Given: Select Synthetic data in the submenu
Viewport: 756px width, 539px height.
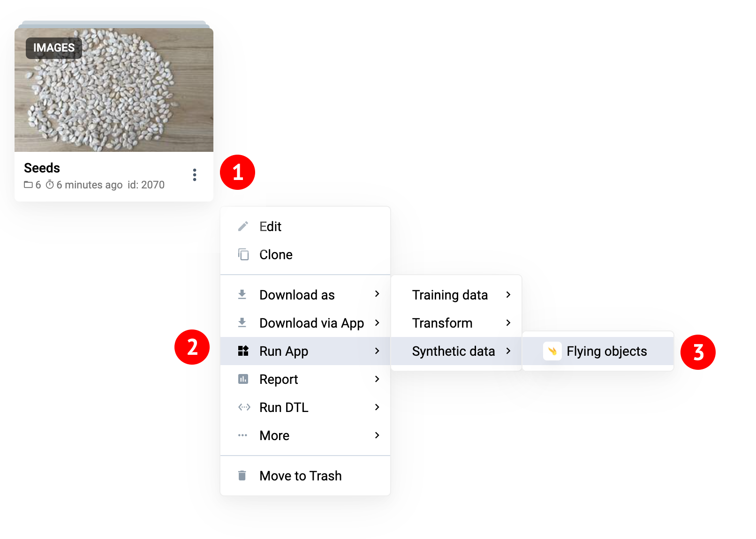Looking at the screenshot, I should coord(453,351).
